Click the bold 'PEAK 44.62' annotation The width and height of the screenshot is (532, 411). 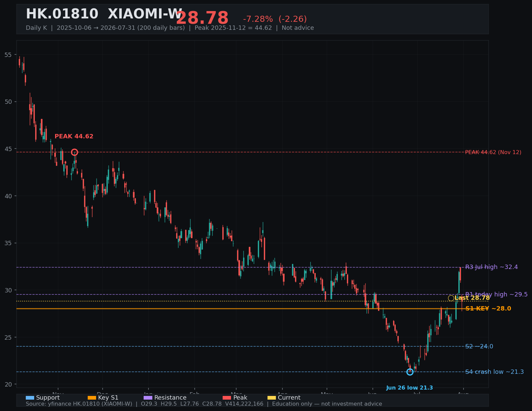coord(74,136)
